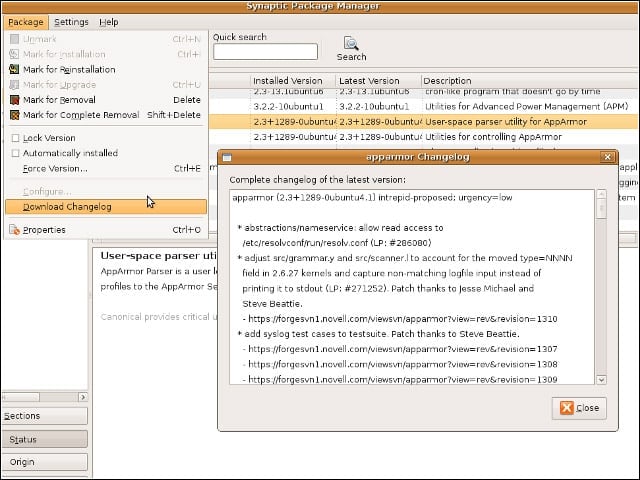Click the Mark for Reinstallation icon

pos(14,69)
